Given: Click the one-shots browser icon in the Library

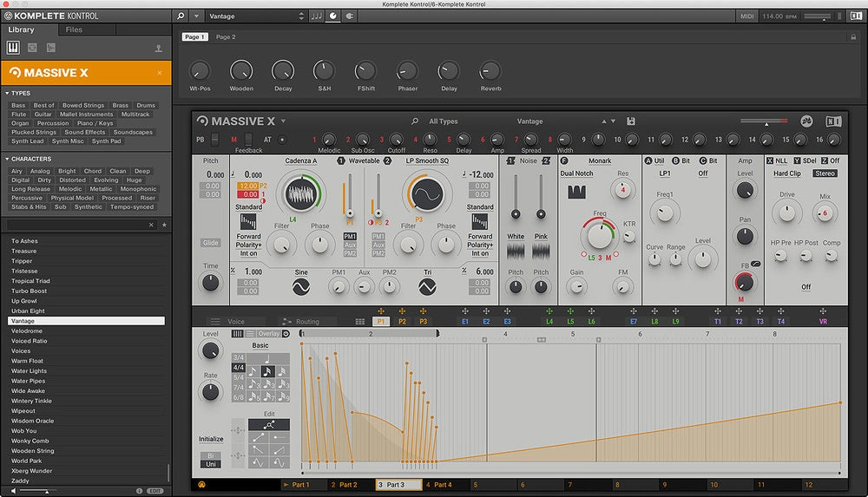Looking at the screenshot, I should point(51,49).
